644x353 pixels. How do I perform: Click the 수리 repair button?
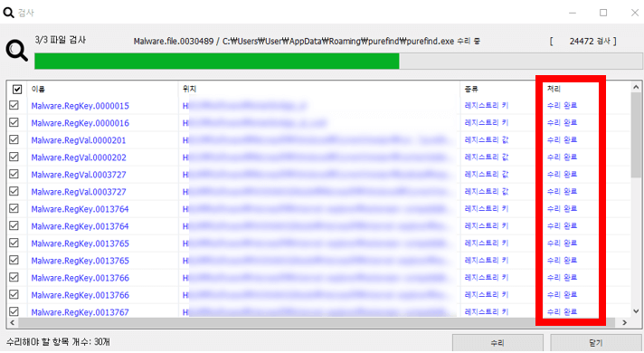tap(497, 343)
